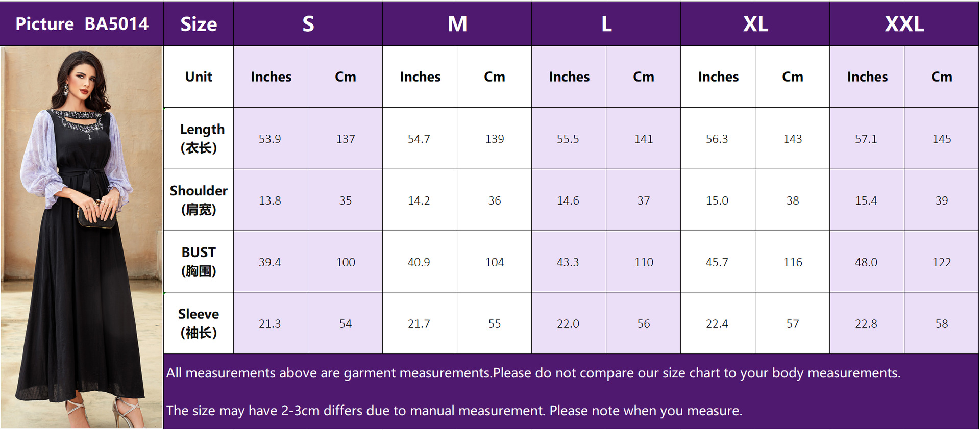The height and width of the screenshot is (430, 980).
Task: Select the XXL size column header
Action: coord(904,24)
